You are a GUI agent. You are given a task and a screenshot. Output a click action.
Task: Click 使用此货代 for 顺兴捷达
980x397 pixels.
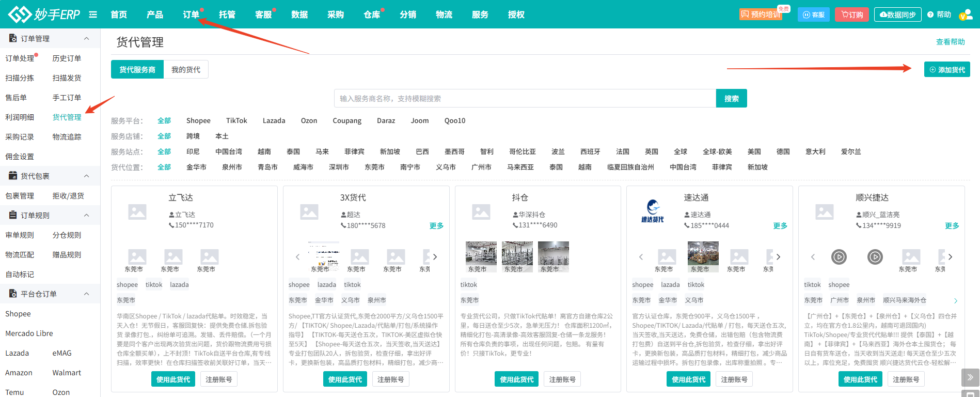(x=860, y=379)
